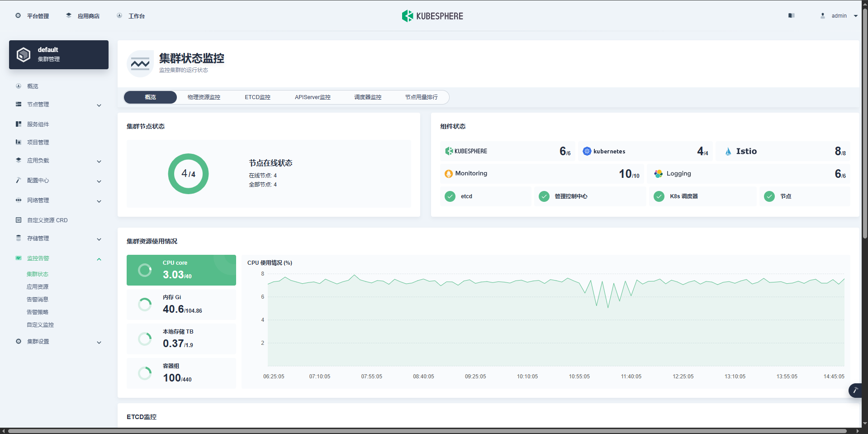Expand the 存储管理 chevron
The height and width of the screenshot is (434, 868).
coord(99,239)
